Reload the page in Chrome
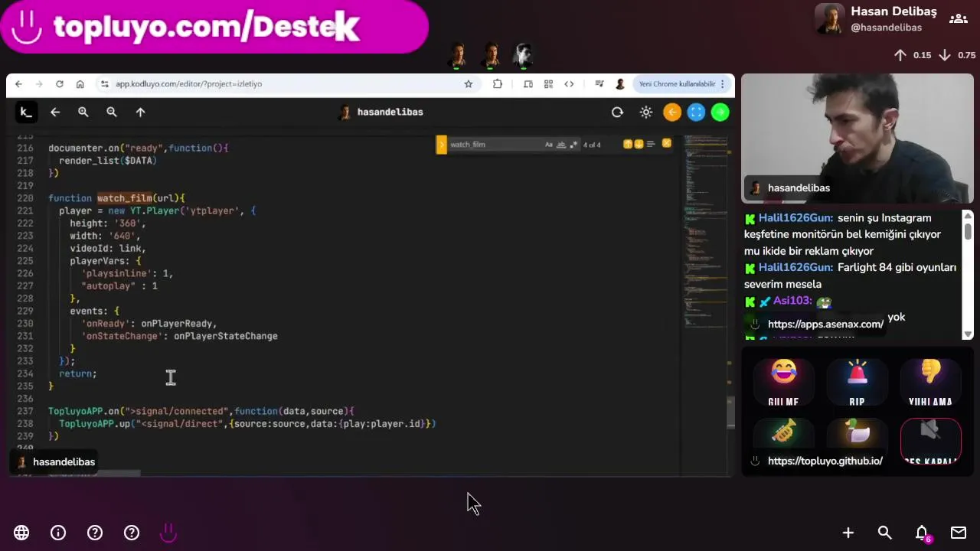 (60, 84)
